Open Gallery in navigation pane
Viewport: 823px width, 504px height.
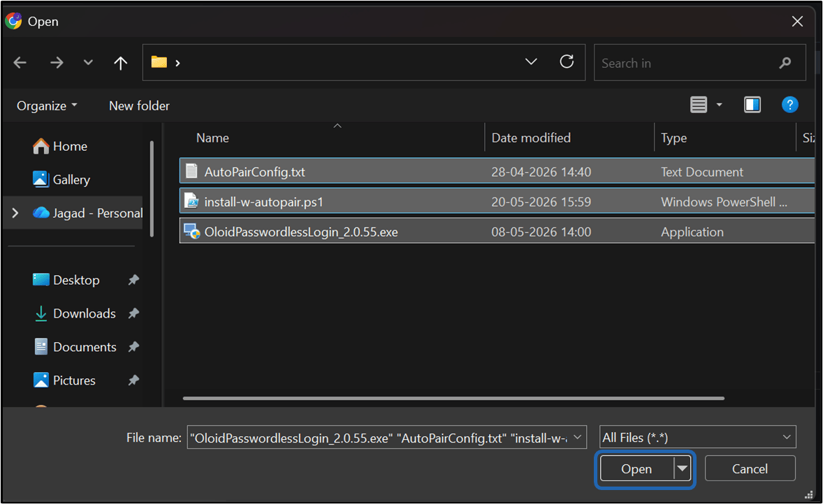(x=61, y=179)
